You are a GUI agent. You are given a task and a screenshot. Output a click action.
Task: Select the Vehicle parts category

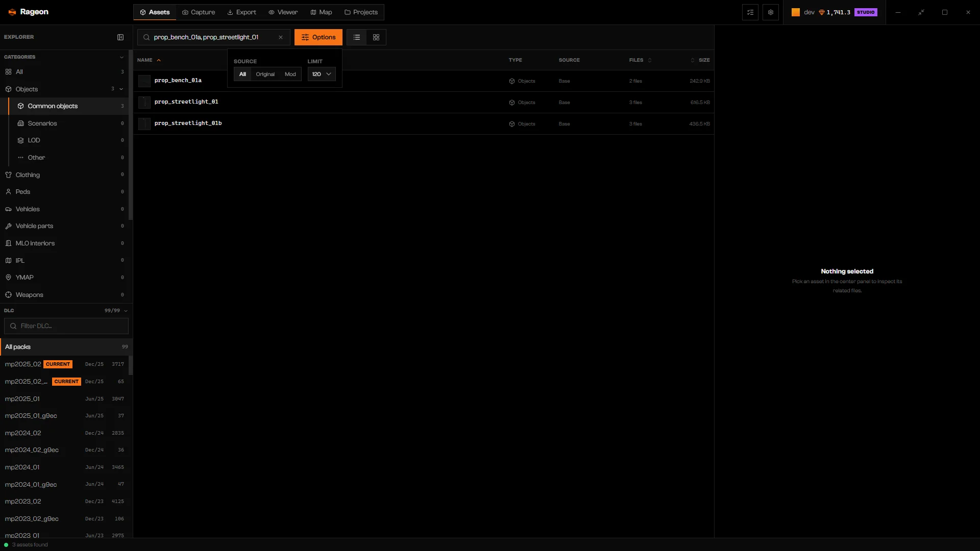[x=64, y=226]
